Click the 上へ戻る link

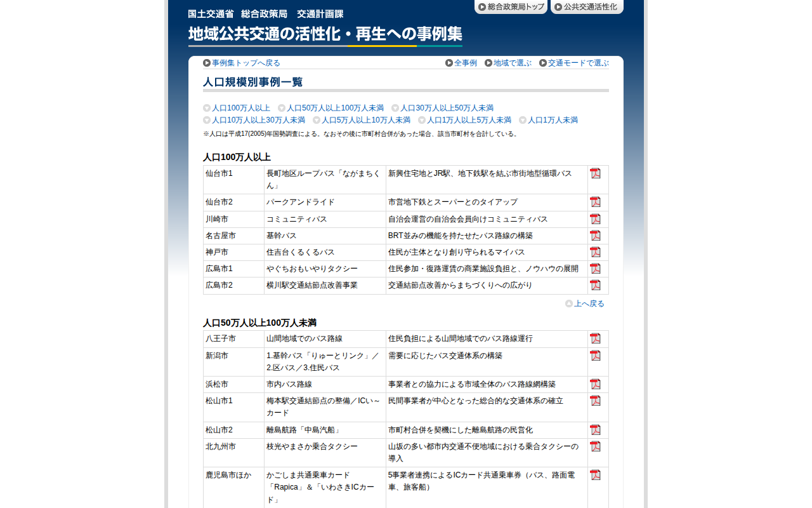tap(585, 304)
